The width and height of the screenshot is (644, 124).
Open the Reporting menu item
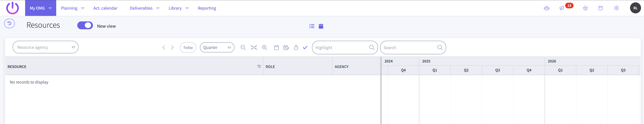(x=207, y=8)
